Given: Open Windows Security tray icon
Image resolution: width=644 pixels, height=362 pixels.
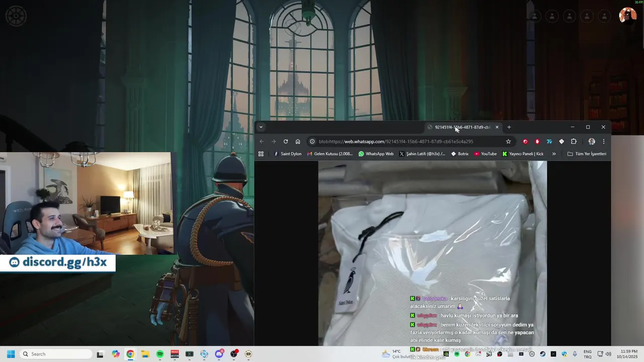Looking at the screenshot, I should point(564,354).
